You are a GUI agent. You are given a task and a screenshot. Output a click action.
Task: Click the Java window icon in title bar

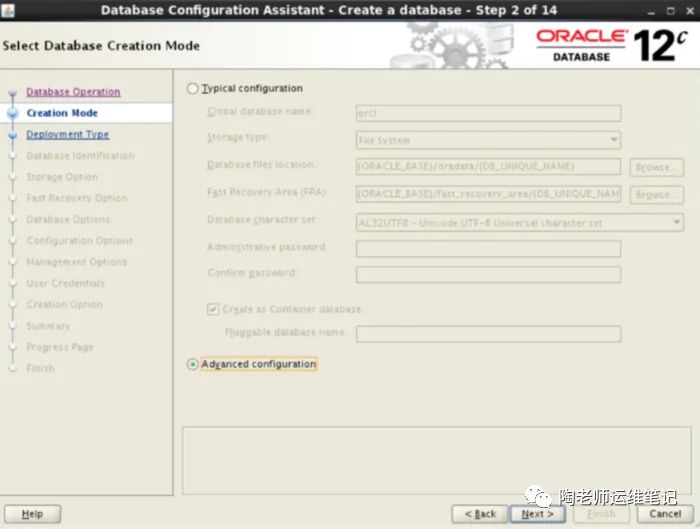[8, 10]
